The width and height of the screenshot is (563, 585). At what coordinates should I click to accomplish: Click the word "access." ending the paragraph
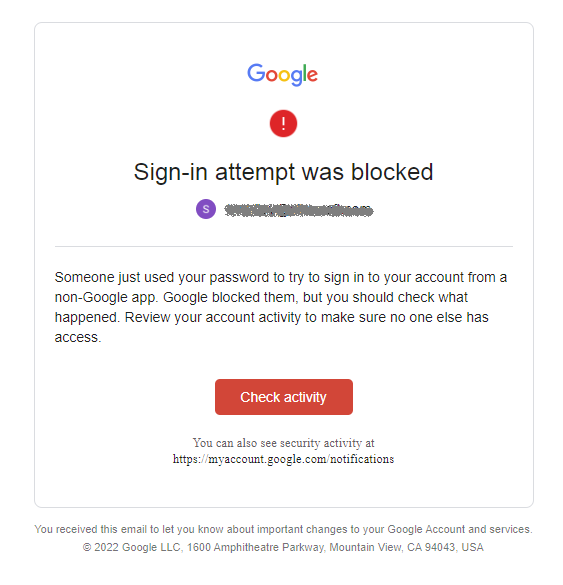78,337
